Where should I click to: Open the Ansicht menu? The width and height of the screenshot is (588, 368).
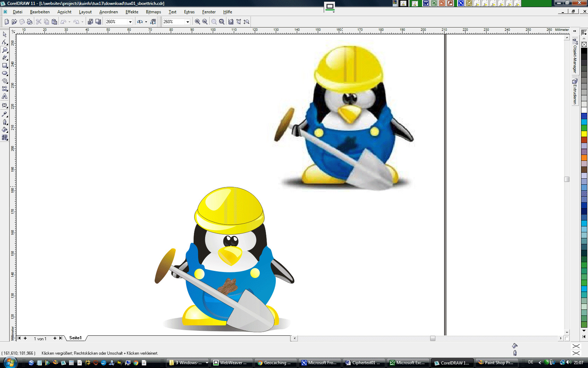click(64, 12)
